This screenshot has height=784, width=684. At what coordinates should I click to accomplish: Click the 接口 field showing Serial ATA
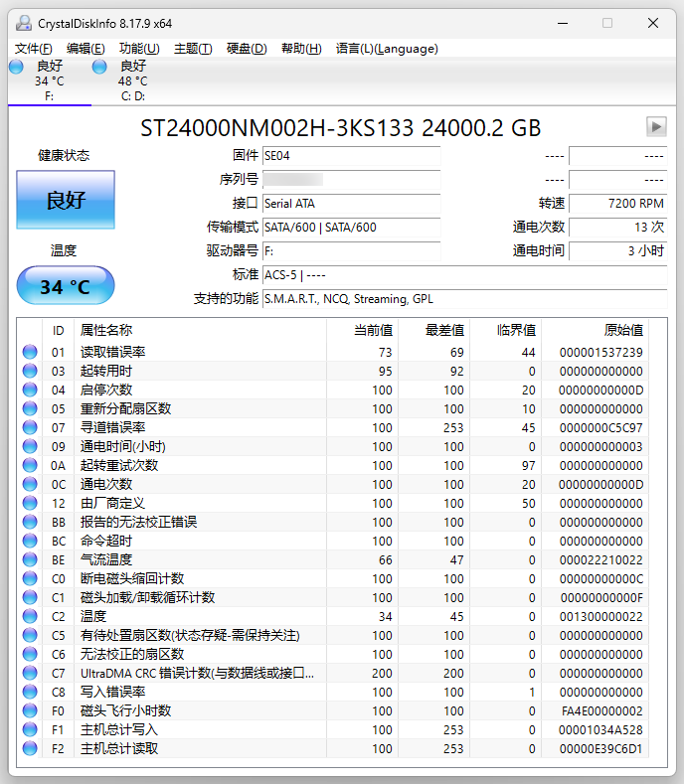coord(351,204)
